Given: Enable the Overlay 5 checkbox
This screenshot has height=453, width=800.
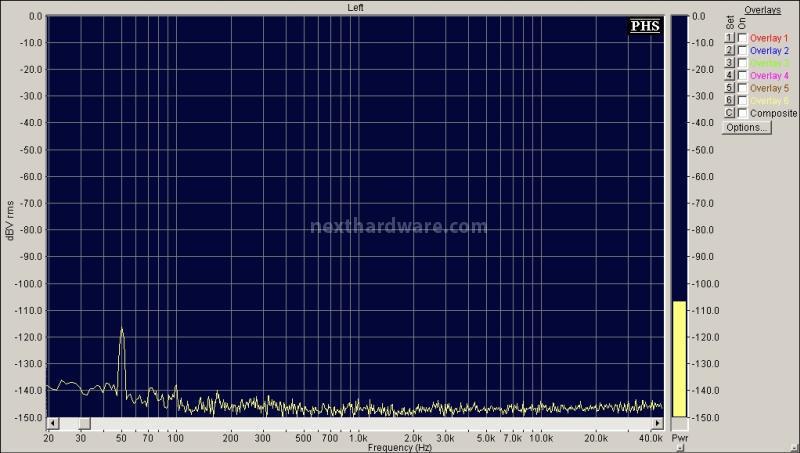Looking at the screenshot, I should (x=742, y=88).
